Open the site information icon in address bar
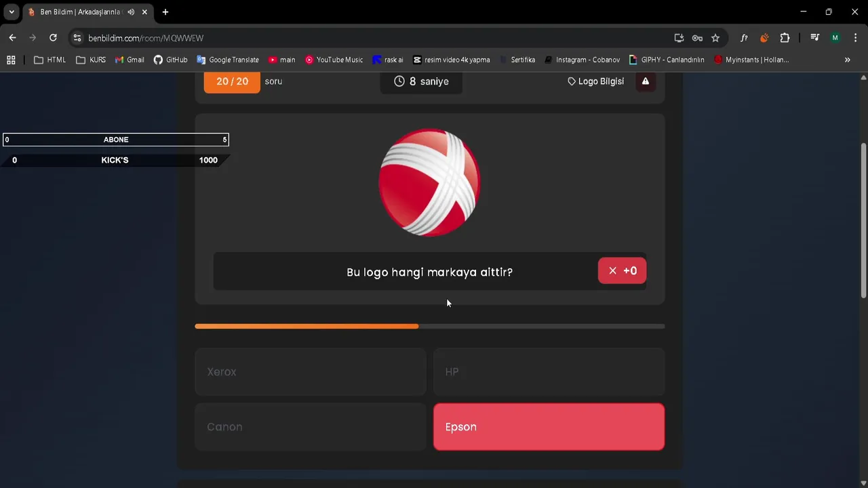868x488 pixels. (x=77, y=38)
